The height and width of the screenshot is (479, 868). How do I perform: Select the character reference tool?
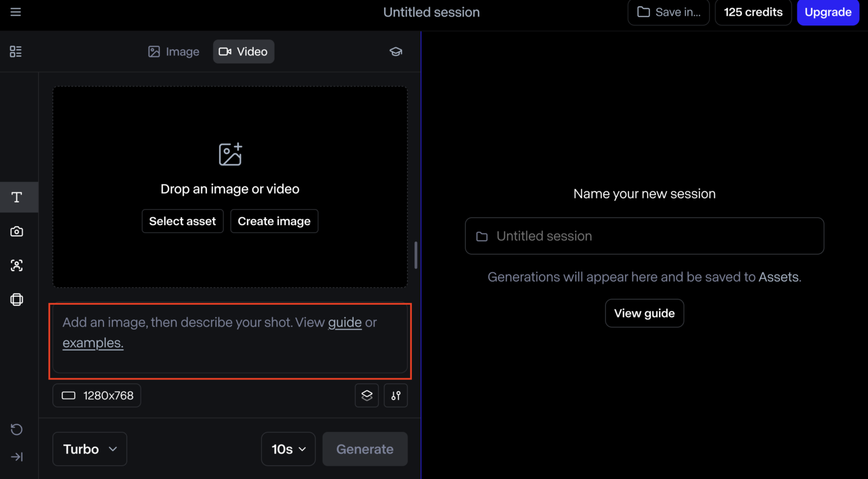[16, 265]
